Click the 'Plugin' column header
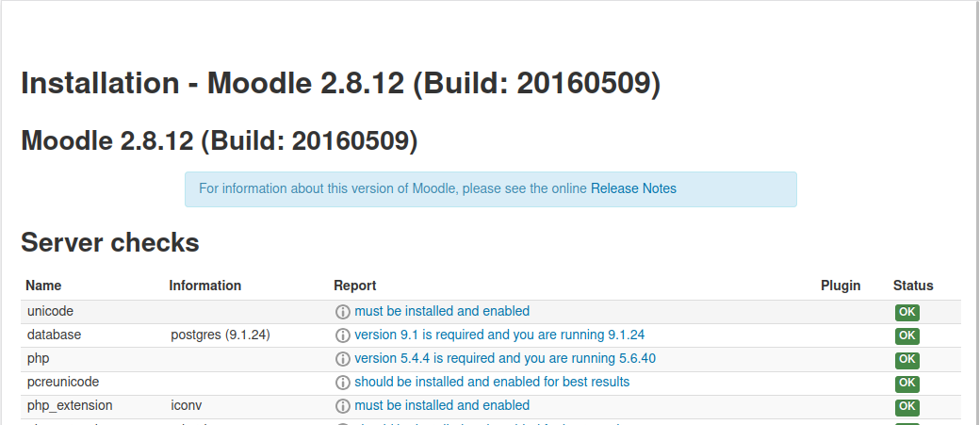The width and height of the screenshot is (980, 425). [x=841, y=286]
